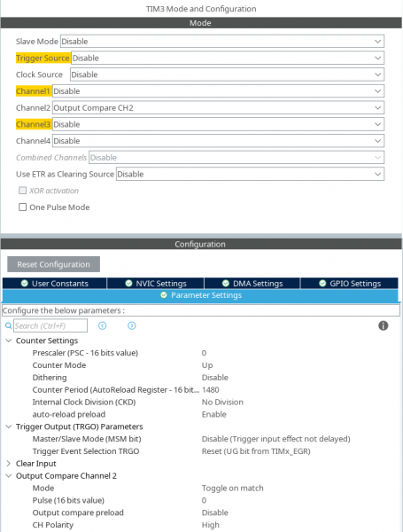Select the Master/Slave Mode (MSM bit) row label

pyautogui.click(x=87, y=439)
